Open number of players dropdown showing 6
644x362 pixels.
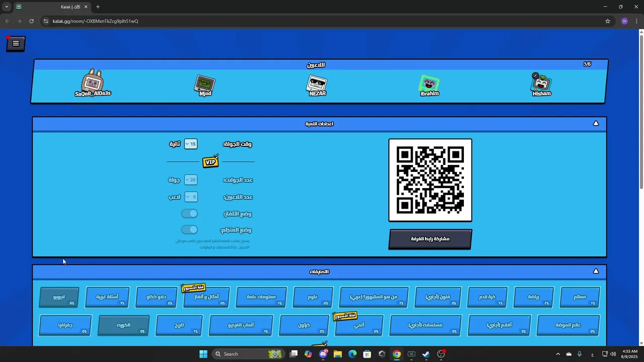[x=191, y=197]
